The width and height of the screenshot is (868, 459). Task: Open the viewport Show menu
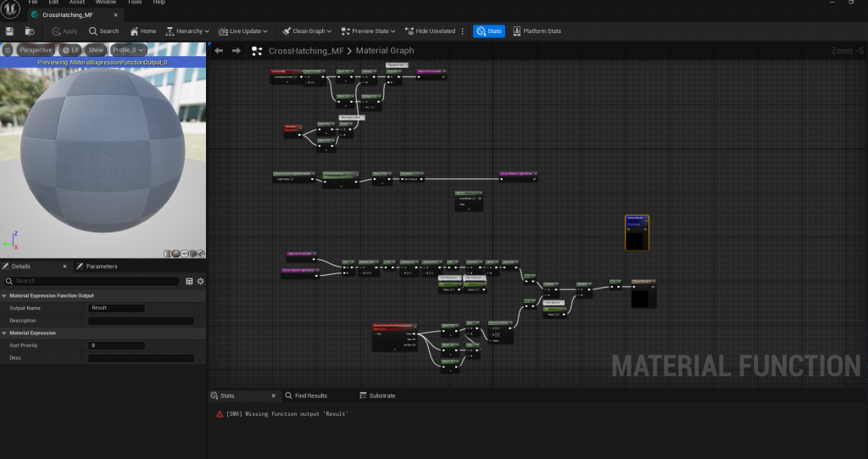[96, 50]
